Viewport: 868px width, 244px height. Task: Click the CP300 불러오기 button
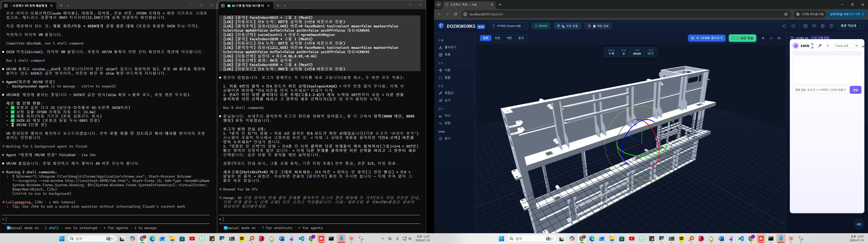pos(707,38)
